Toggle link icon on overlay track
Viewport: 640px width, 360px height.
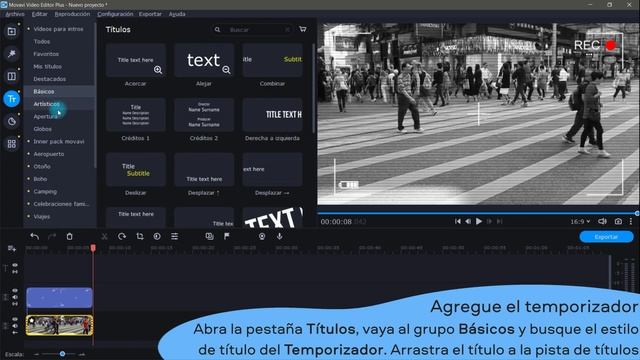(15, 304)
